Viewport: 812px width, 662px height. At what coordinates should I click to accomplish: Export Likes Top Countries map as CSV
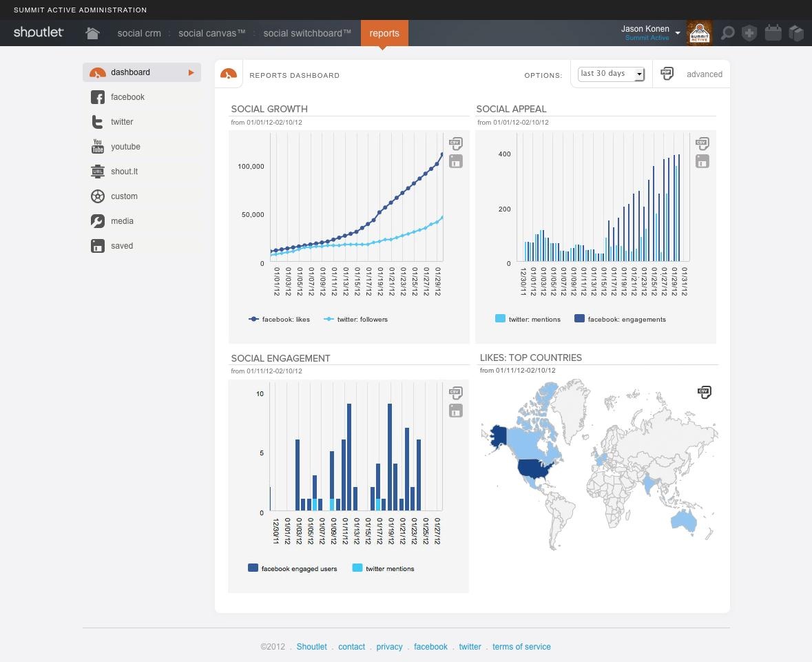pos(705,392)
